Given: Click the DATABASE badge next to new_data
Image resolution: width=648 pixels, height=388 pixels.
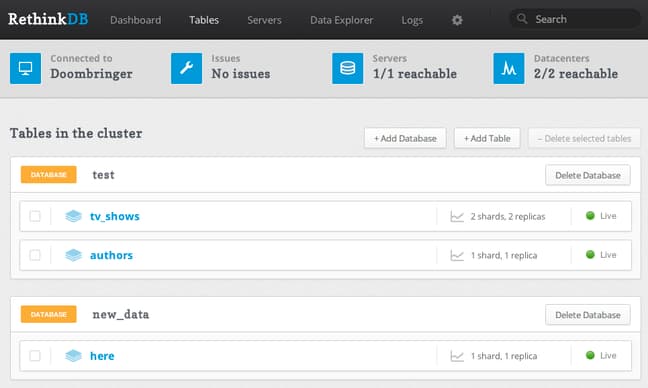Looking at the screenshot, I should coord(49,314).
